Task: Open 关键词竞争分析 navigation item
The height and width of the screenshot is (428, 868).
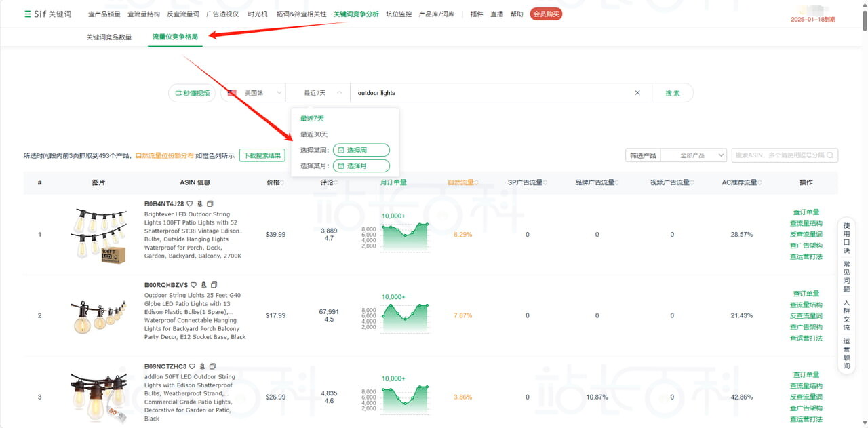Action: [357, 14]
